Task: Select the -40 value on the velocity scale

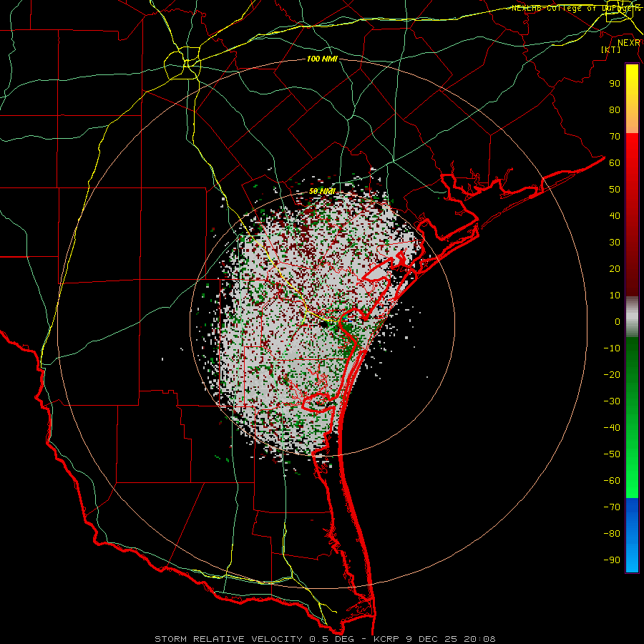Action: tap(612, 428)
